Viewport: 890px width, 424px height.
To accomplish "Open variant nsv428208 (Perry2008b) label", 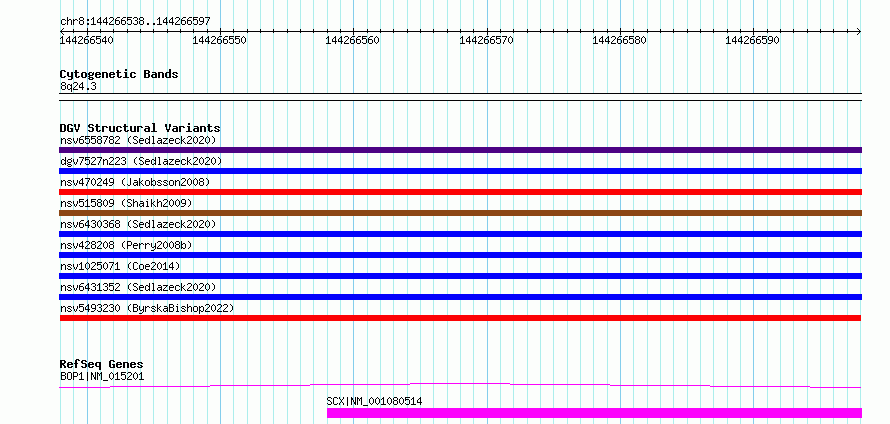I will pos(126,245).
